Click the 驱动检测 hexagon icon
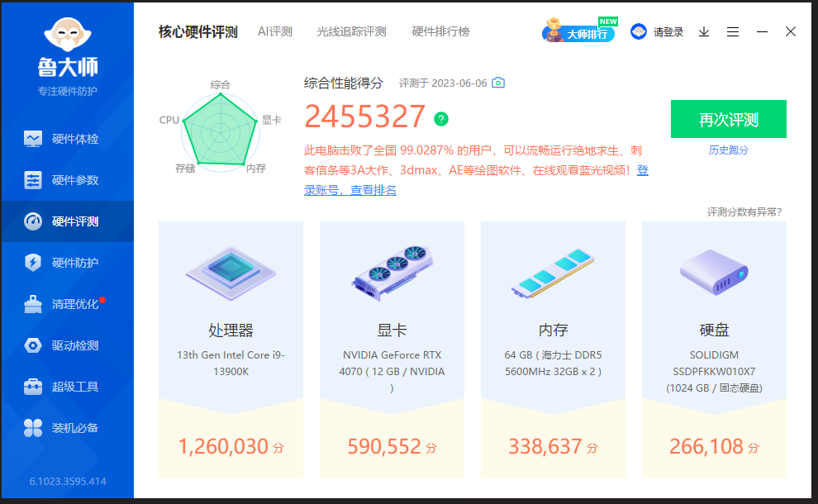Viewport: 818px width, 504px height. click(x=33, y=345)
